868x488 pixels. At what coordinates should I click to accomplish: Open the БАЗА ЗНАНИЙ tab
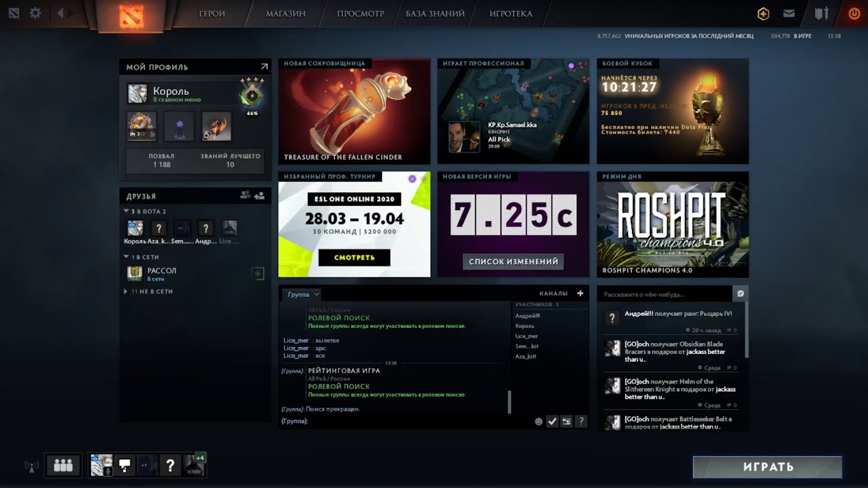435,14
